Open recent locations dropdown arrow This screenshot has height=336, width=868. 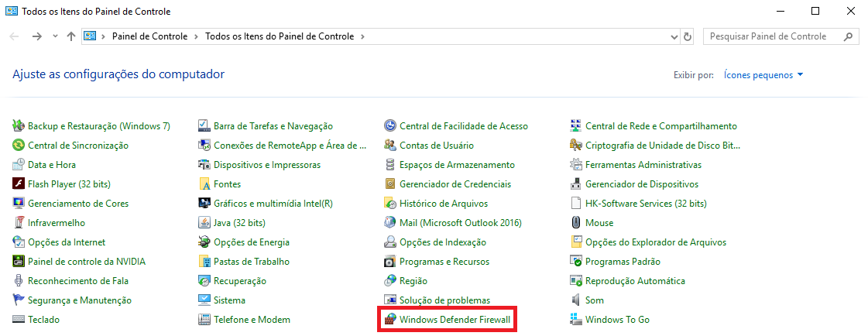(54, 36)
